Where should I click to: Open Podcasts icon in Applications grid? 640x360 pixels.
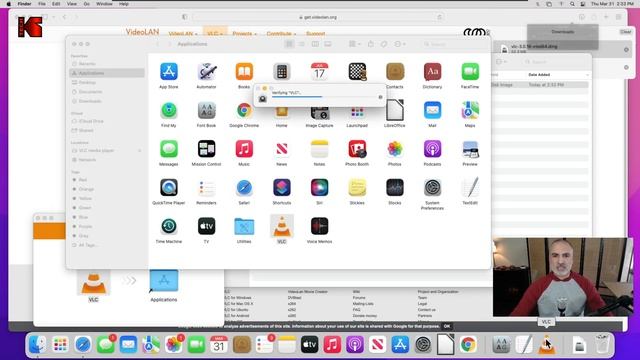click(x=432, y=149)
